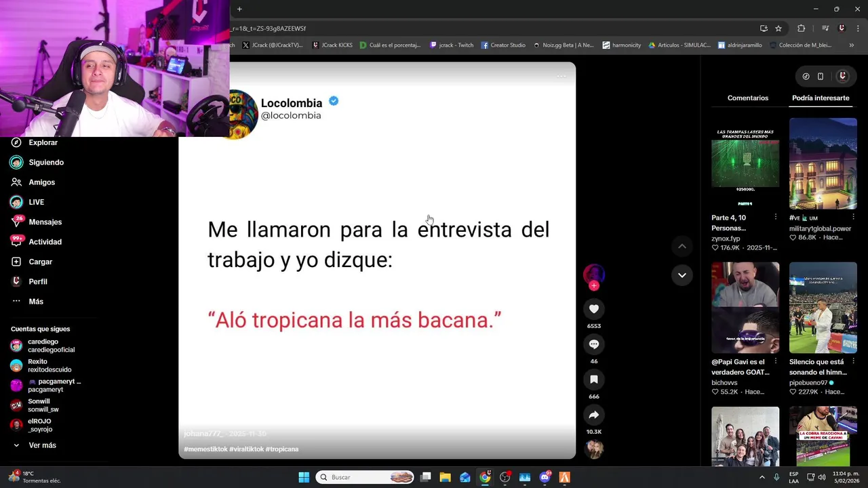Expand followed accounts with Ver más
Image resolution: width=868 pixels, height=488 pixels.
pos(35,445)
